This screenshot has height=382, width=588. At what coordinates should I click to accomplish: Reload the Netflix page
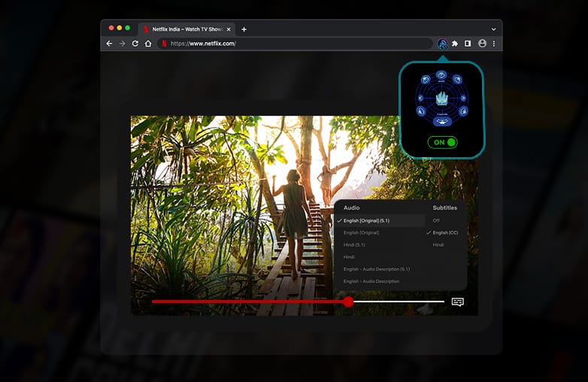[135, 44]
